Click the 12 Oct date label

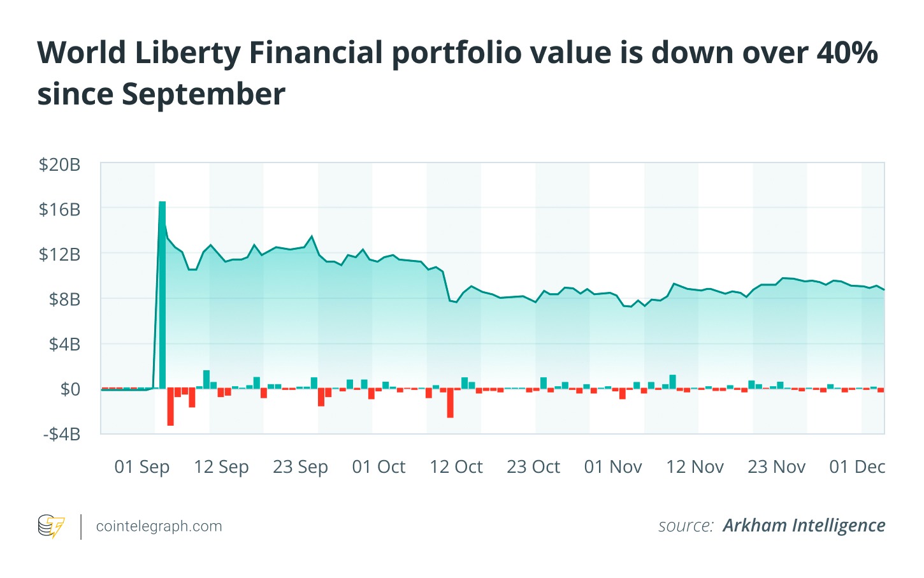pyautogui.click(x=456, y=467)
